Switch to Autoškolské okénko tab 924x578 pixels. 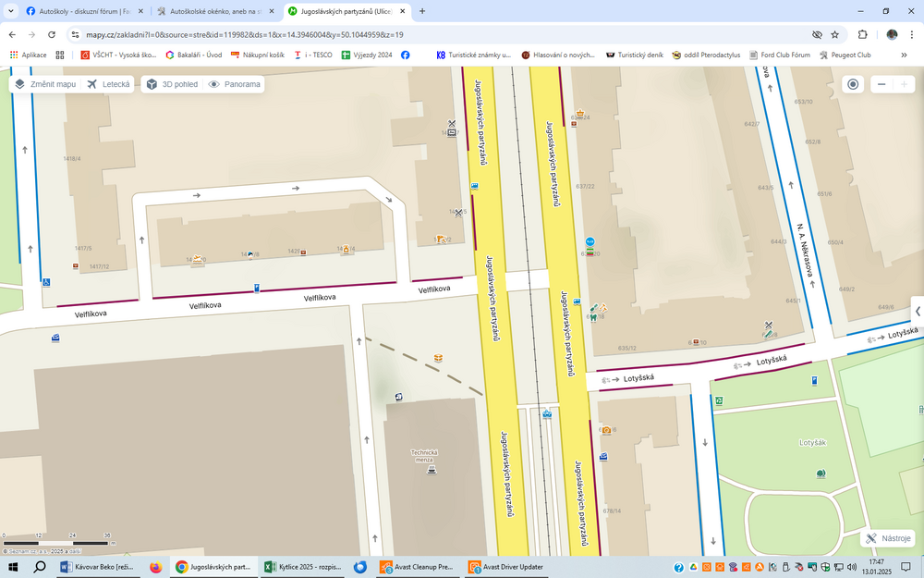click(215, 11)
